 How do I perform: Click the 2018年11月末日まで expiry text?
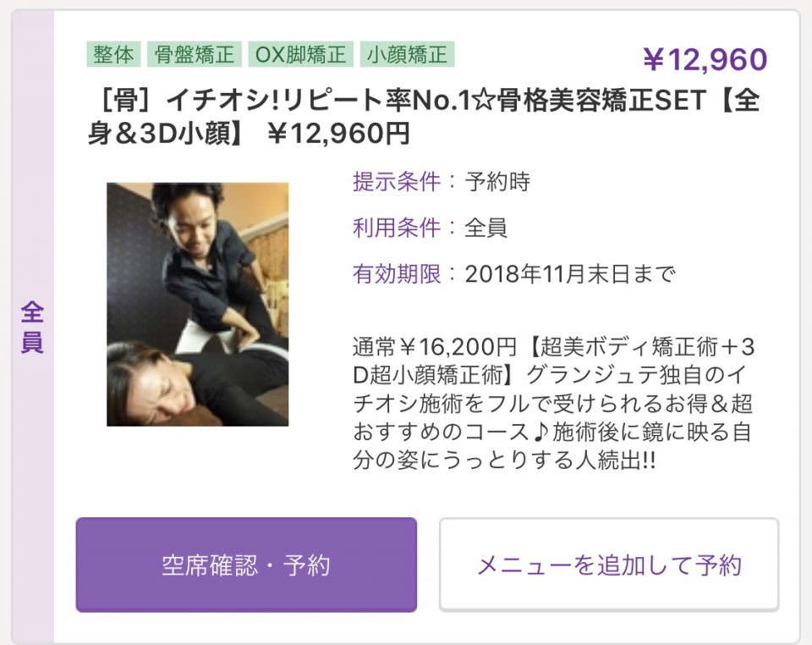570,274
